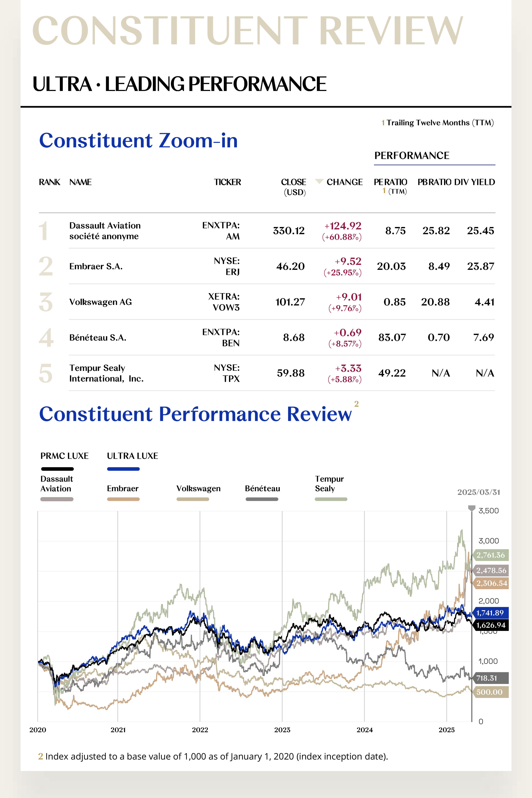Sort the table by the CLOSE (USD) column
Image resolution: width=532 pixels, height=798 pixels.
[x=294, y=187]
